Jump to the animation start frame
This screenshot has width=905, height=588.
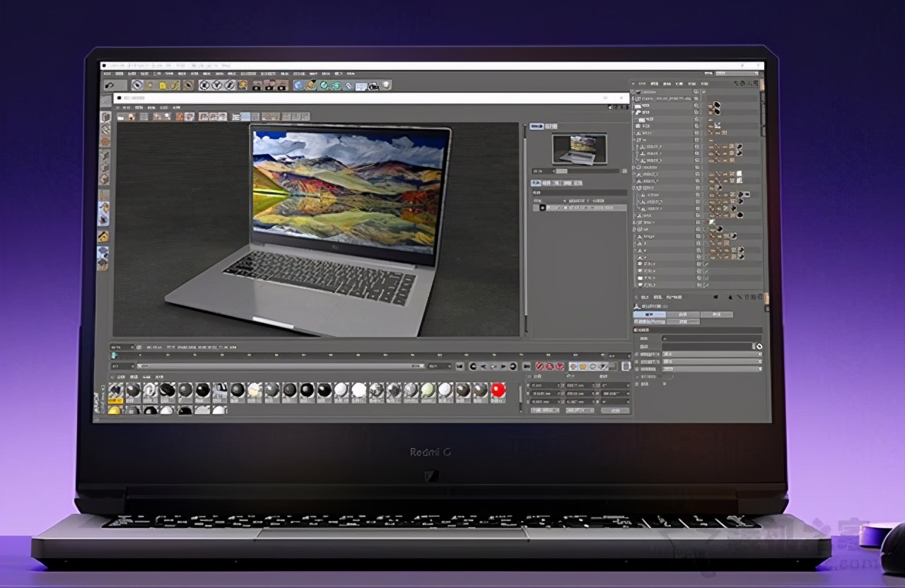460,366
